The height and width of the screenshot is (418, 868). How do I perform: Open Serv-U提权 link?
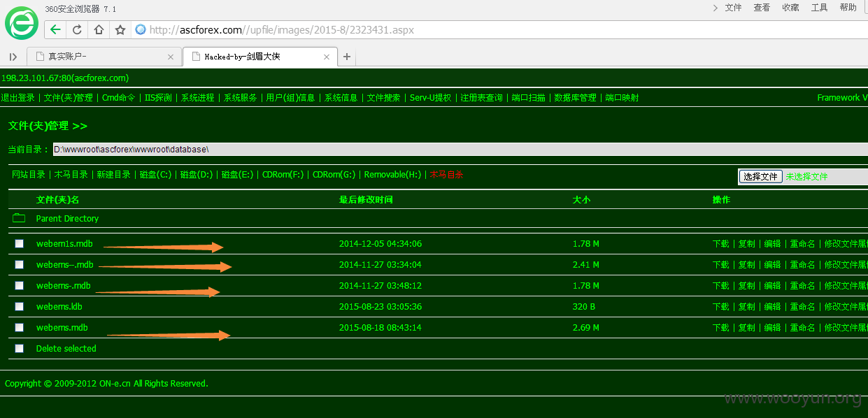(431, 98)
